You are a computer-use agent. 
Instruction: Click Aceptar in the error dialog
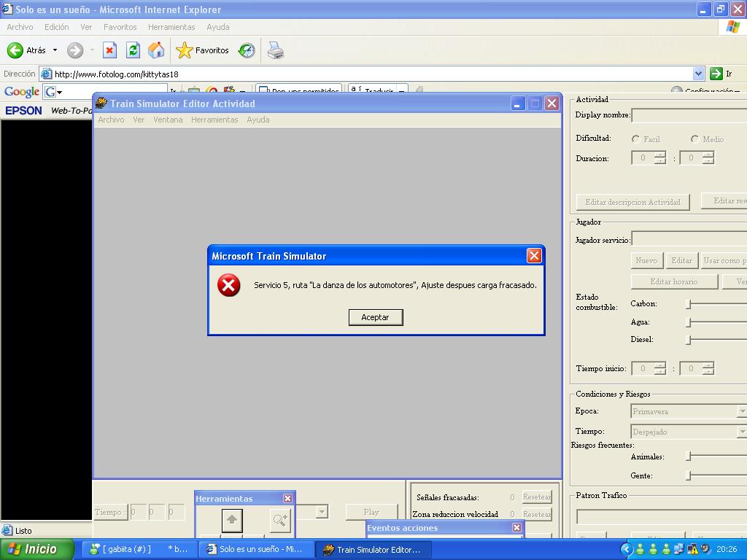pyautogui.click(x=375, y=317)
